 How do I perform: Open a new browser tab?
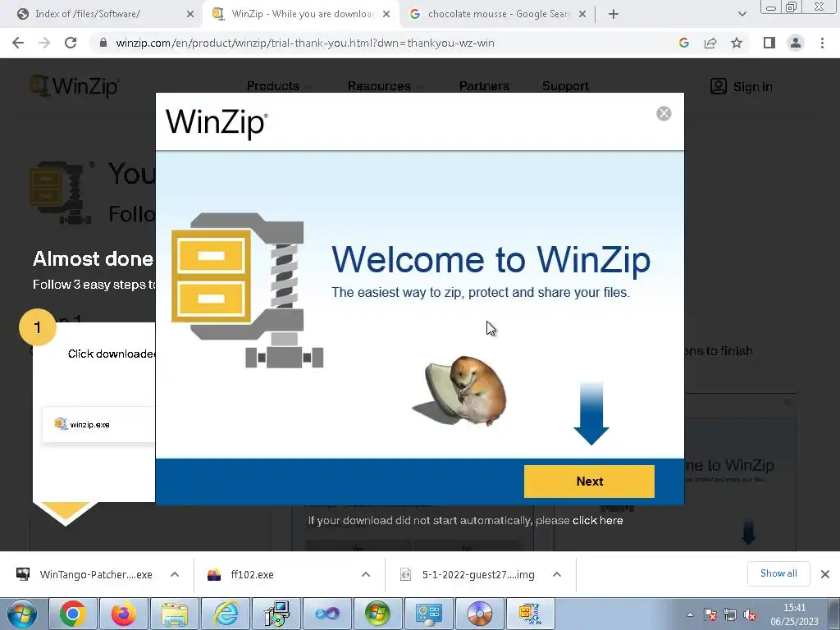[x=614, y=14]
